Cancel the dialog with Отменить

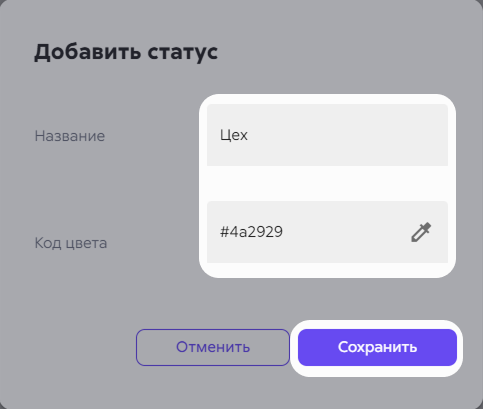(x=213, y=347)
